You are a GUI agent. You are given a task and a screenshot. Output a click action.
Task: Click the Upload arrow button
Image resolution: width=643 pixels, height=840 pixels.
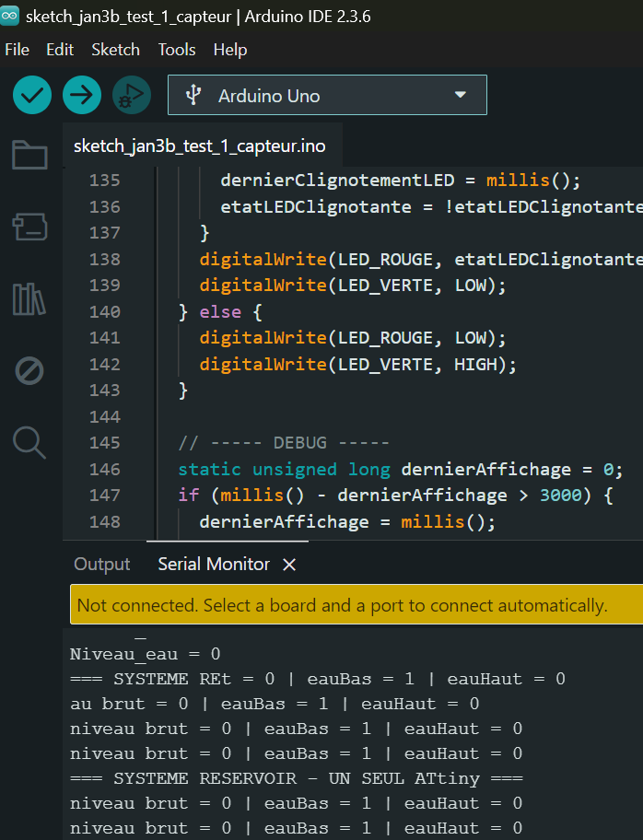click(82, 95)
